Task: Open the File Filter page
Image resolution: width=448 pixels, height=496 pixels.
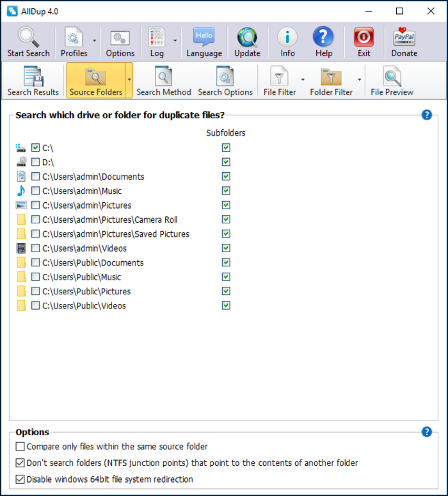Action: point(280,81)
